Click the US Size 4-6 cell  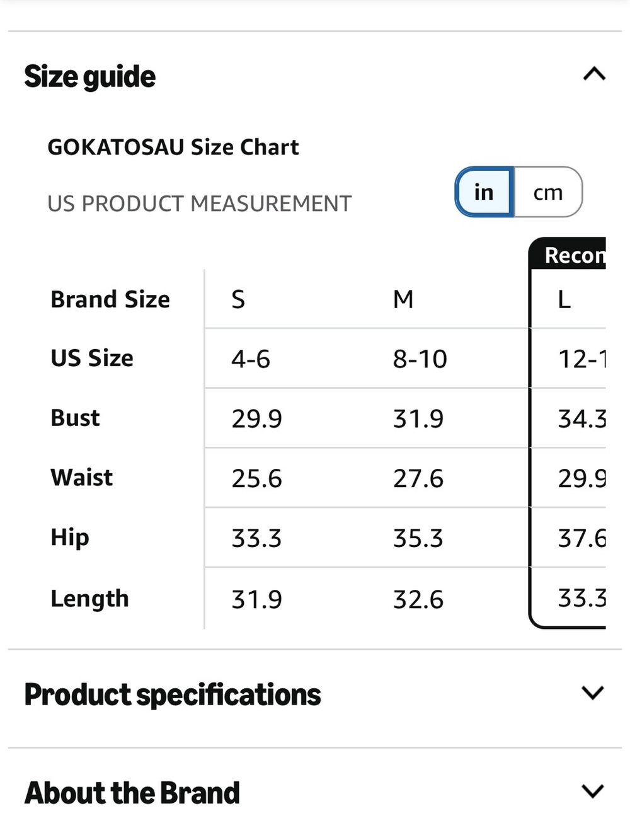(251, 359)
